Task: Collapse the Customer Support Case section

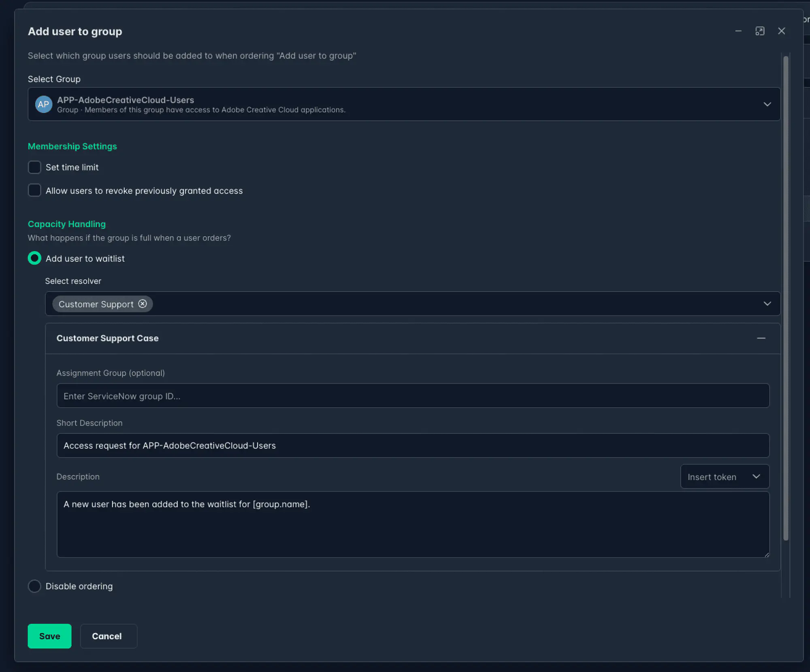Action: (762, 338)
